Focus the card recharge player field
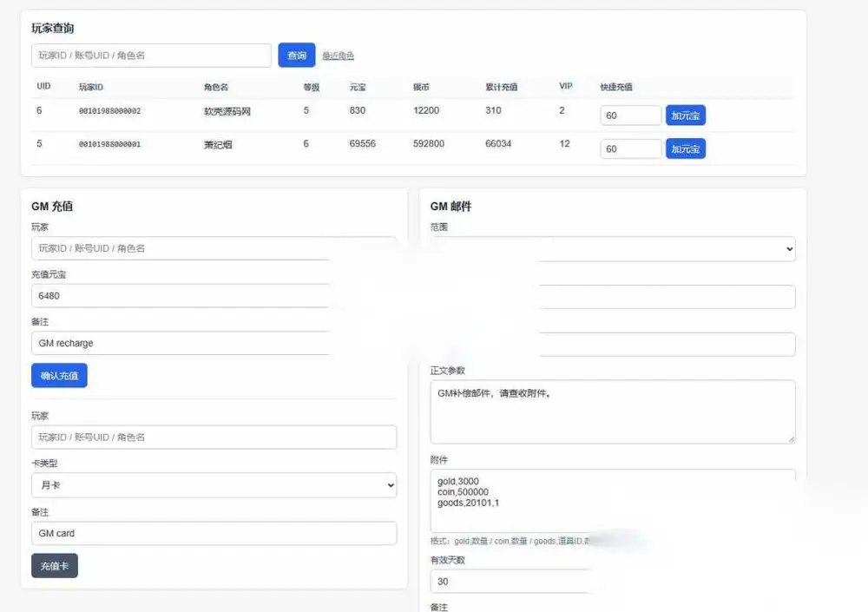 214,437
